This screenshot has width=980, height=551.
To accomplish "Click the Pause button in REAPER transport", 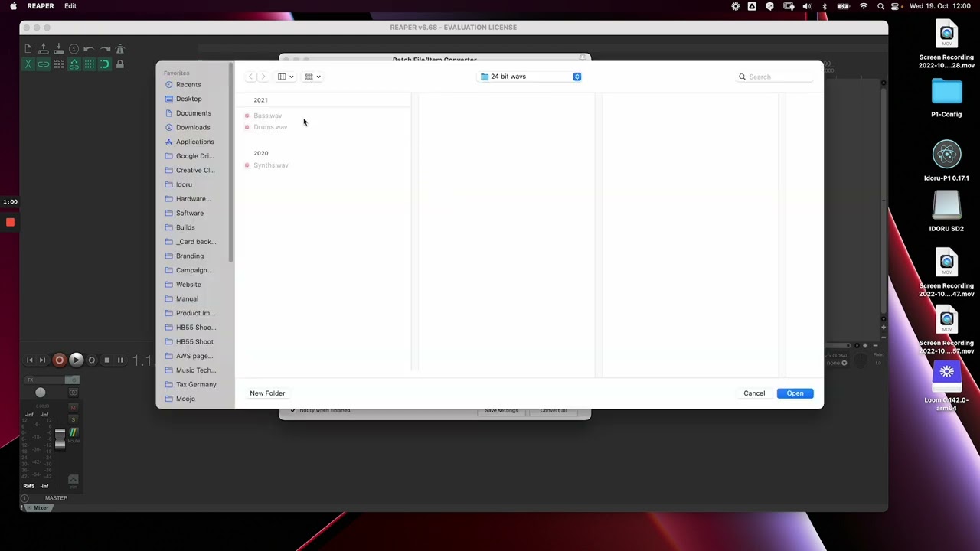I will (x=120, y=360).
